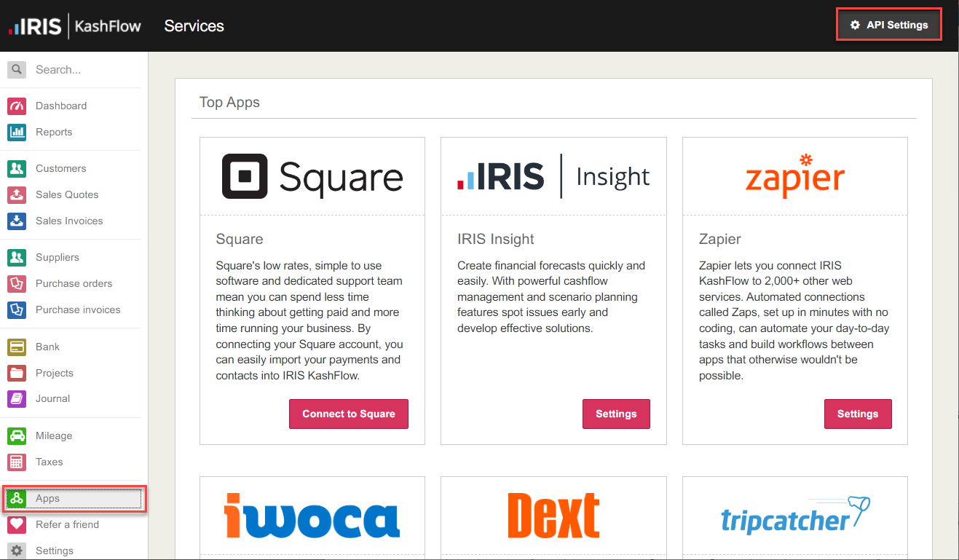The width and height of the screenshot is (959, 560).
Task: Click into the Search field
Action: pyautogui.click(x=86, y=70)
